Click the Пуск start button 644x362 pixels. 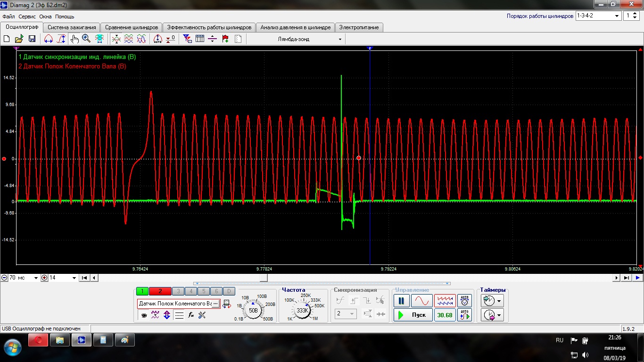(413, 315)
